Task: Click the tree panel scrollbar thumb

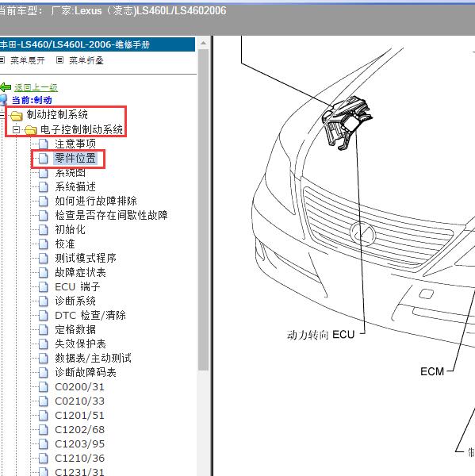Action: (x=203, y=210)
